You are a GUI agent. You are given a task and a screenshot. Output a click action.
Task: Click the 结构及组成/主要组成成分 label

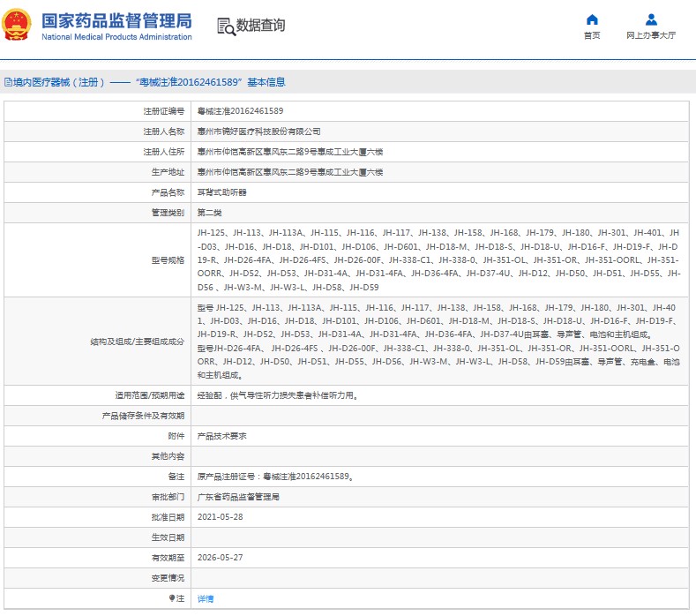point(137,342)
